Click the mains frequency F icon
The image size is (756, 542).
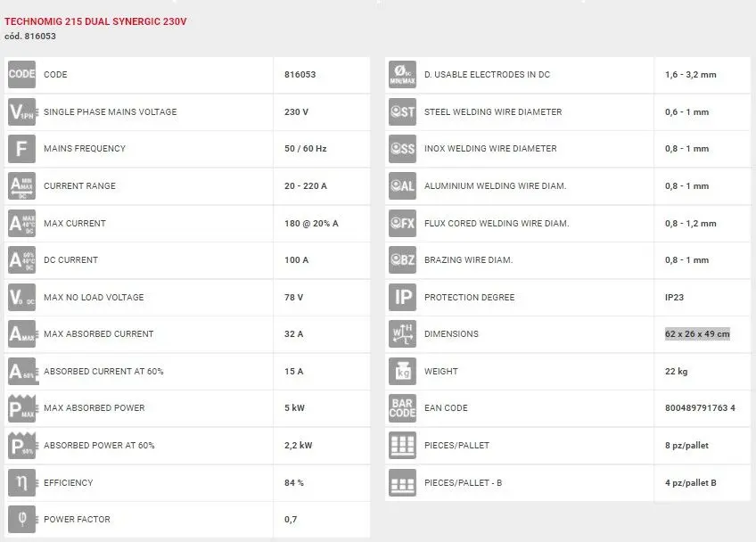[21, 149]
